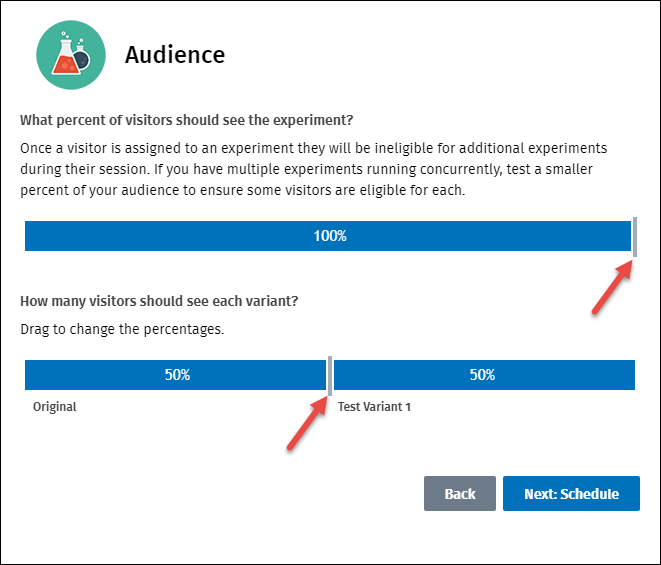Click the 'What percent of visitors' question mark
Screen dimensions: 661x565
point(350,120)
